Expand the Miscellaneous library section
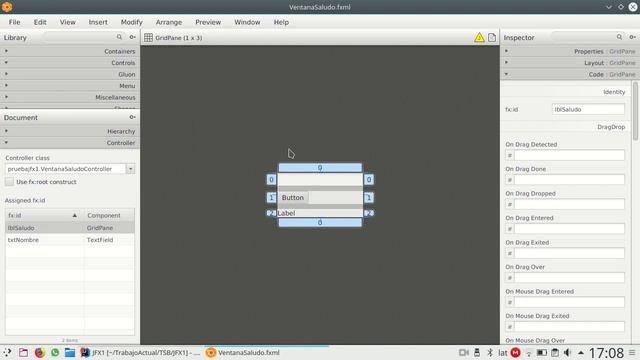 (x=70, y=97)
